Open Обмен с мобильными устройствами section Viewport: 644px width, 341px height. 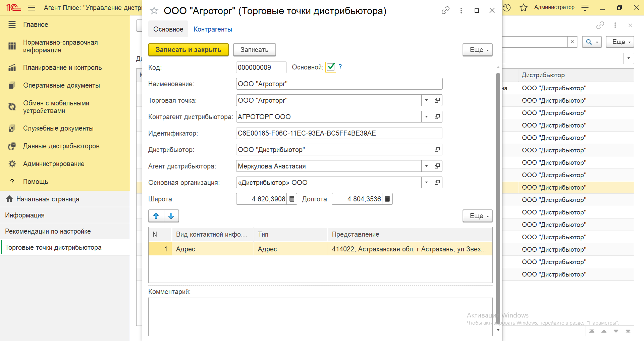(x=65, y=107)
